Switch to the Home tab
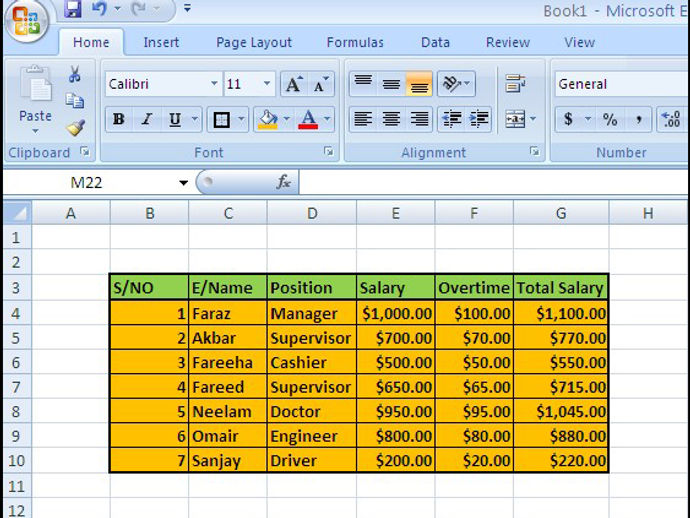The height and width of the screenshot is (518, 690). (x=91, y=42)
